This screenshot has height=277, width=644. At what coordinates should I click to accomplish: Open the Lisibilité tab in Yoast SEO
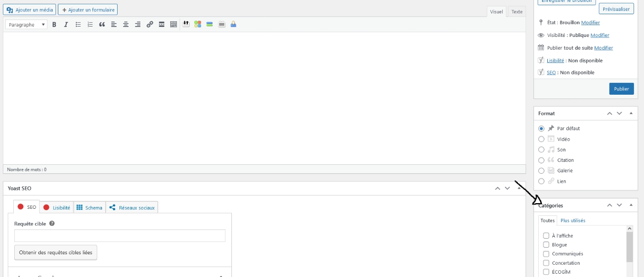click(57, 207)
